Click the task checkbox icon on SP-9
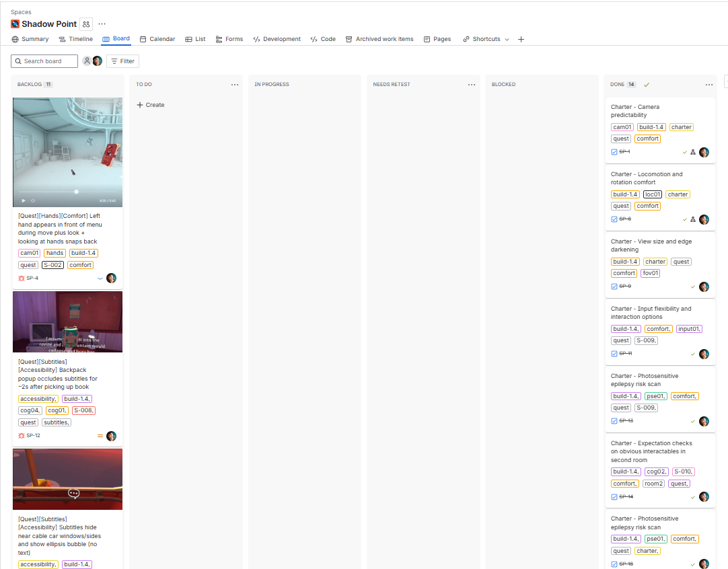The width and height of the screenshot is (728, 569). click(x=614, y=287)
